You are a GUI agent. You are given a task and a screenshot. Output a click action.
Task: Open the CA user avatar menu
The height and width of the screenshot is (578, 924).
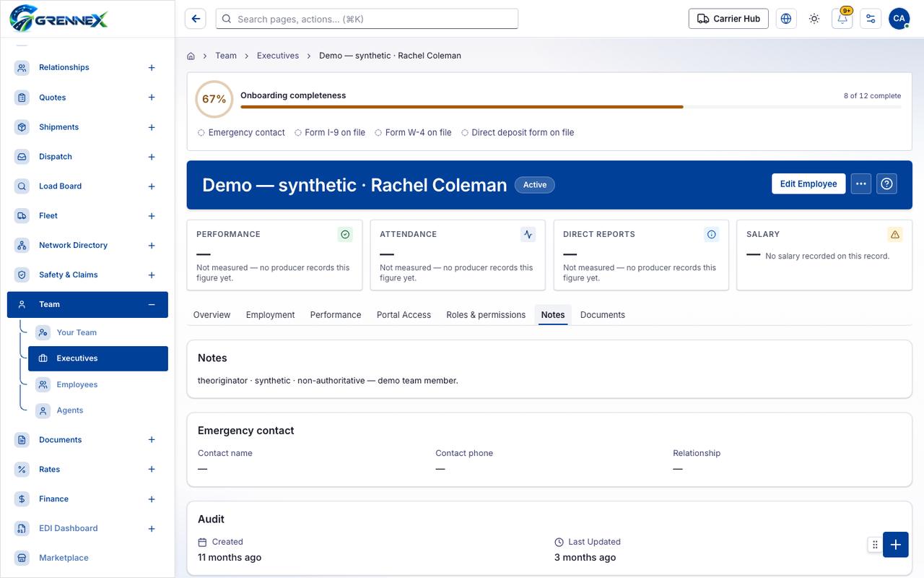[899, 19]
